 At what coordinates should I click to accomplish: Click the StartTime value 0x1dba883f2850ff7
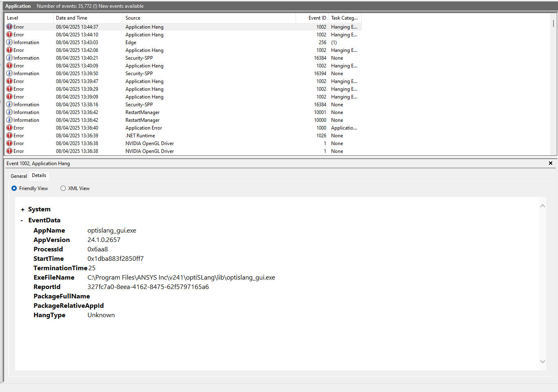pos(116,259)
